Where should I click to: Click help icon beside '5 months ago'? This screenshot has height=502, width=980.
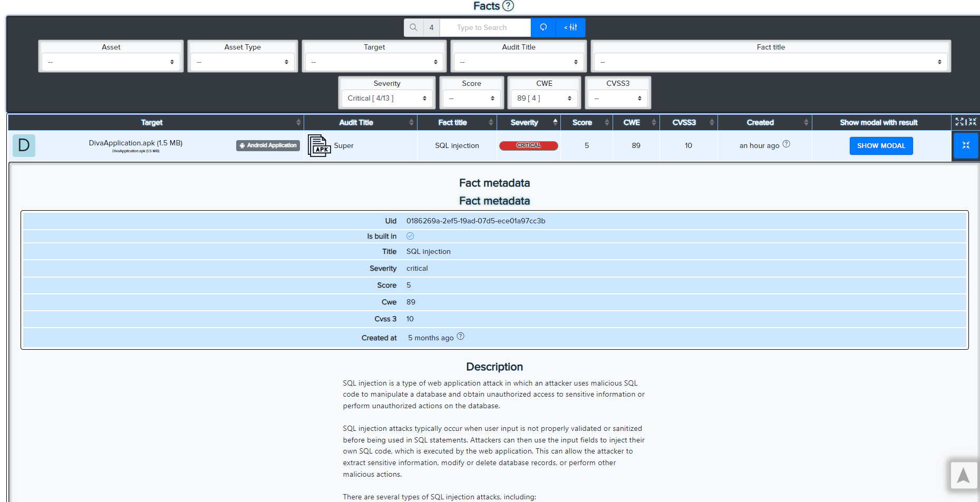click(460, 336)
